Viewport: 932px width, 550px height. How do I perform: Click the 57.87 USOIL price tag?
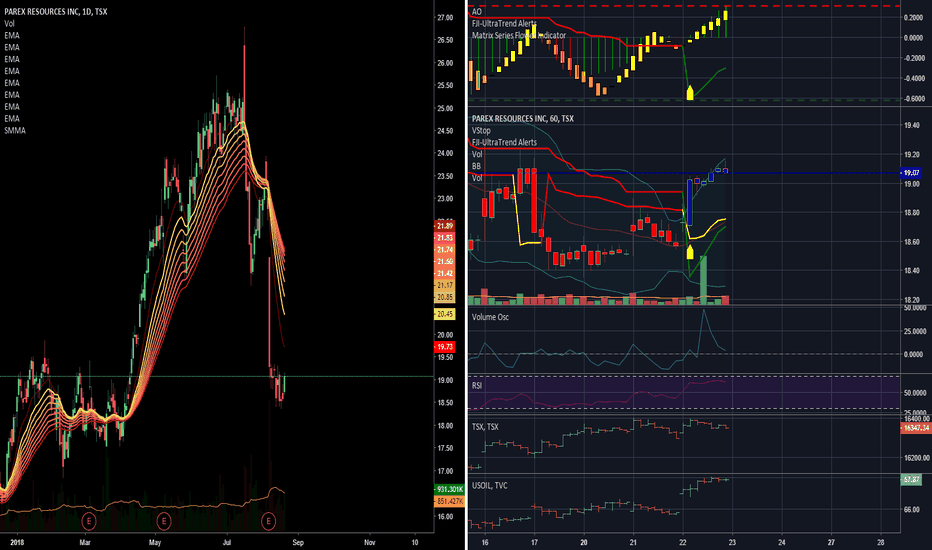(911, 479)
